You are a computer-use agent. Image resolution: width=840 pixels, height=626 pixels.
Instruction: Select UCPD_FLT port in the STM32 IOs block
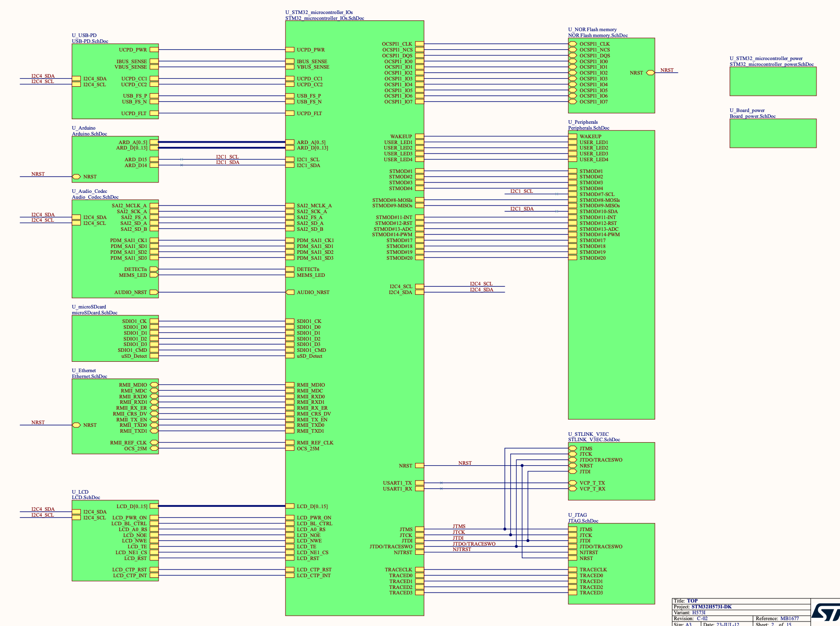coord(290,113)
